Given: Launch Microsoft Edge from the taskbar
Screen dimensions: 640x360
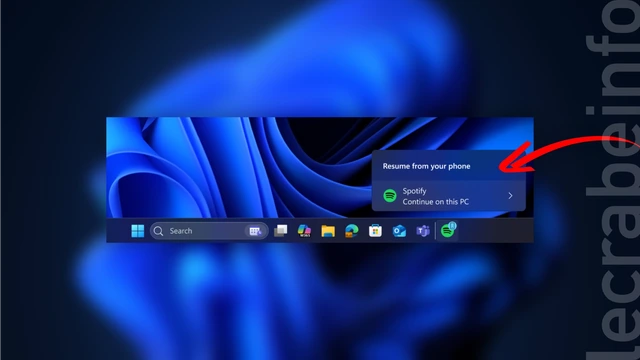Looking at the screenshot, I should coord(351,231).
